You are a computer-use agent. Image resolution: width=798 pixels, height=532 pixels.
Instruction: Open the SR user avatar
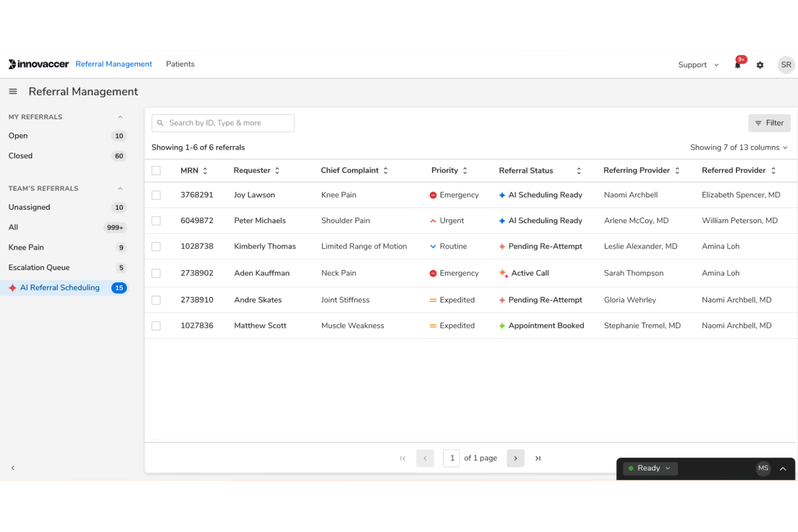point(786,65)
